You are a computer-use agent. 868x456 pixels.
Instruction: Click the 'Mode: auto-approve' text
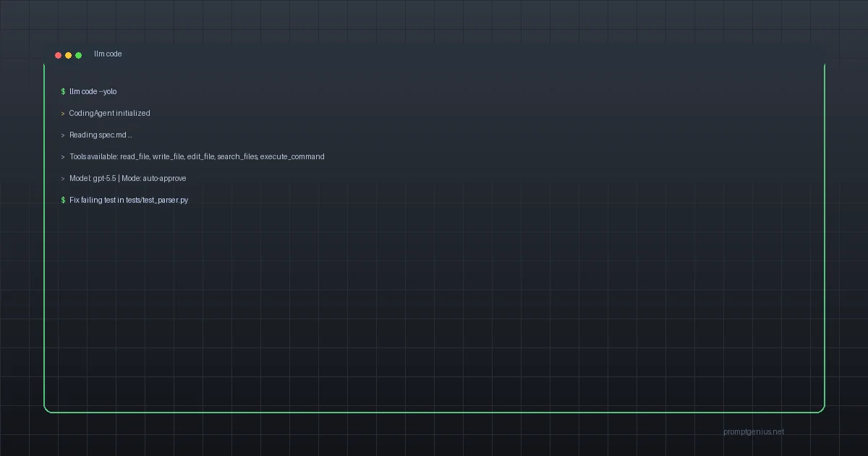pos(154,179)
